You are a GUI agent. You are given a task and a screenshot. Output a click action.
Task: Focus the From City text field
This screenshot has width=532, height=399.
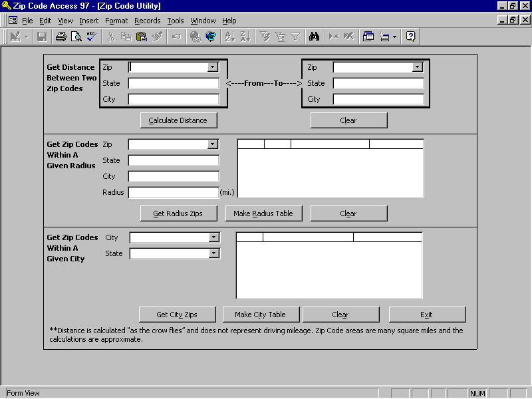click(x=174, y=99)
